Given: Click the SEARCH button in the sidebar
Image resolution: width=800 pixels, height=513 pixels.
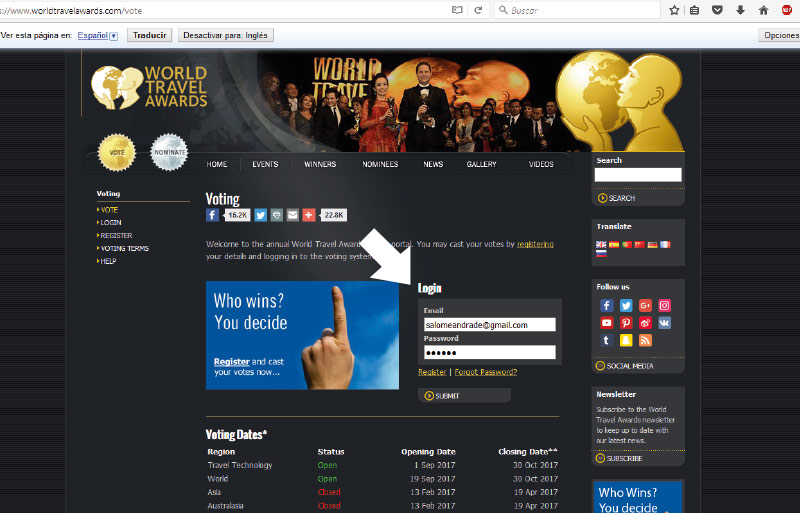Looking at the screenshot, I should (617, 198).
